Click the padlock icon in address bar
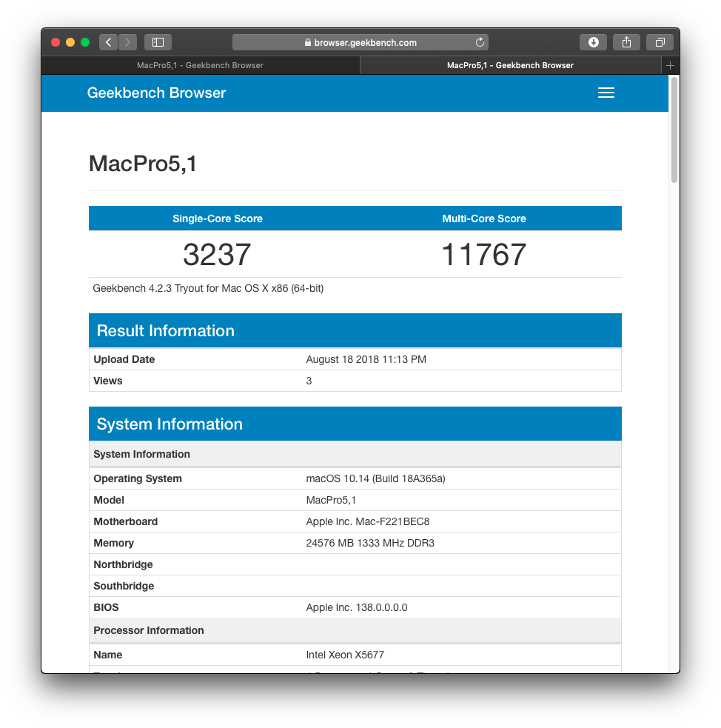The image size is (721, 728). point(308,42)
